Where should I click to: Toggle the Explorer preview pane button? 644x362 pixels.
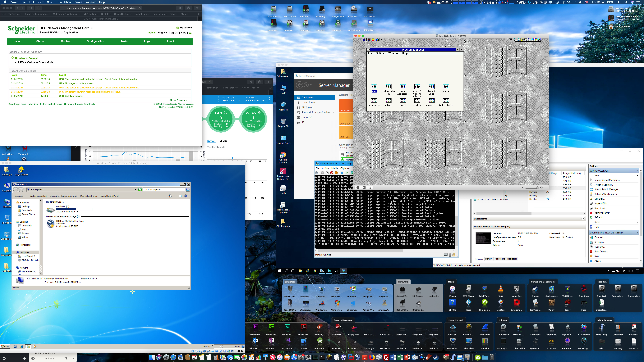click(180, 196)
